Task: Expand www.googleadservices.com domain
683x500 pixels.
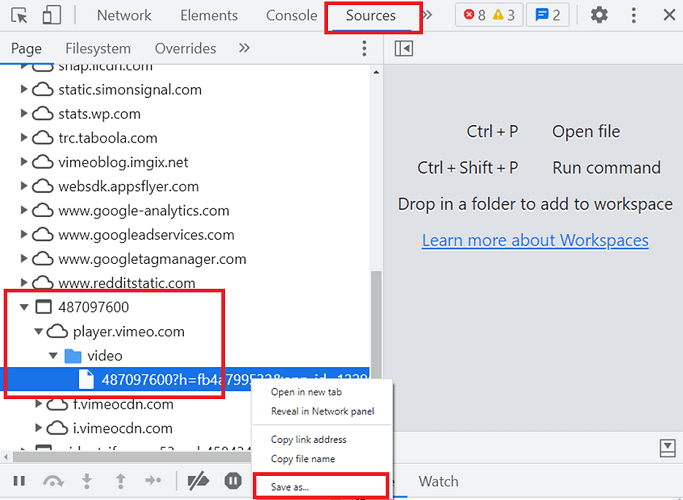Action: (24, 234)
